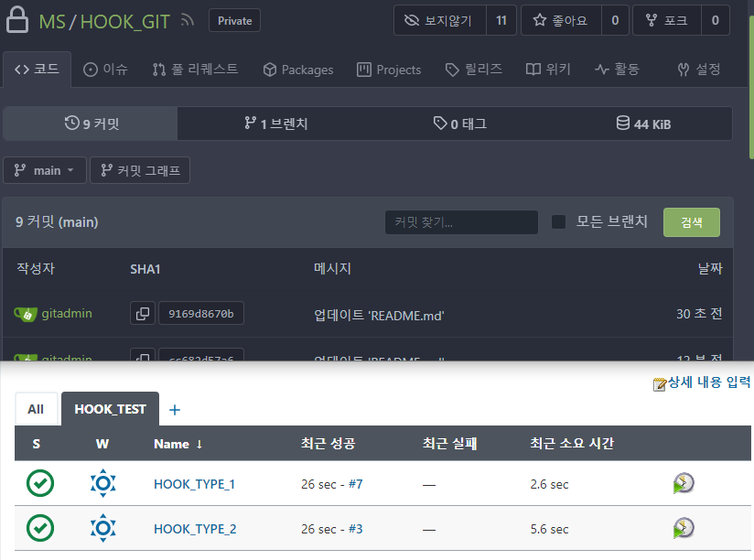Click the page vertical scrollbar
The width and height of the screenshot is (754, 560).
[751, 87]
